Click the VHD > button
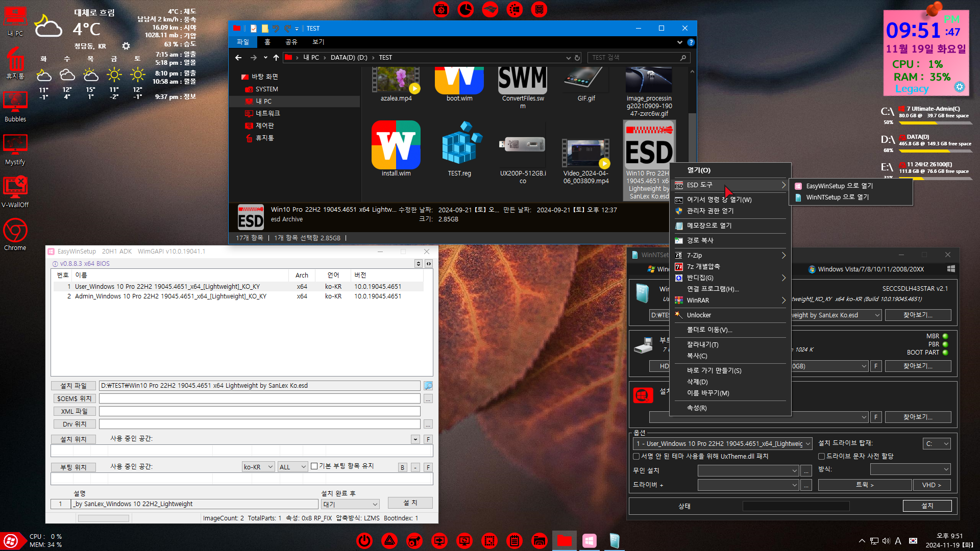Image resolution: width=980 pixels, height=551 pixels. tap(932, 485)
